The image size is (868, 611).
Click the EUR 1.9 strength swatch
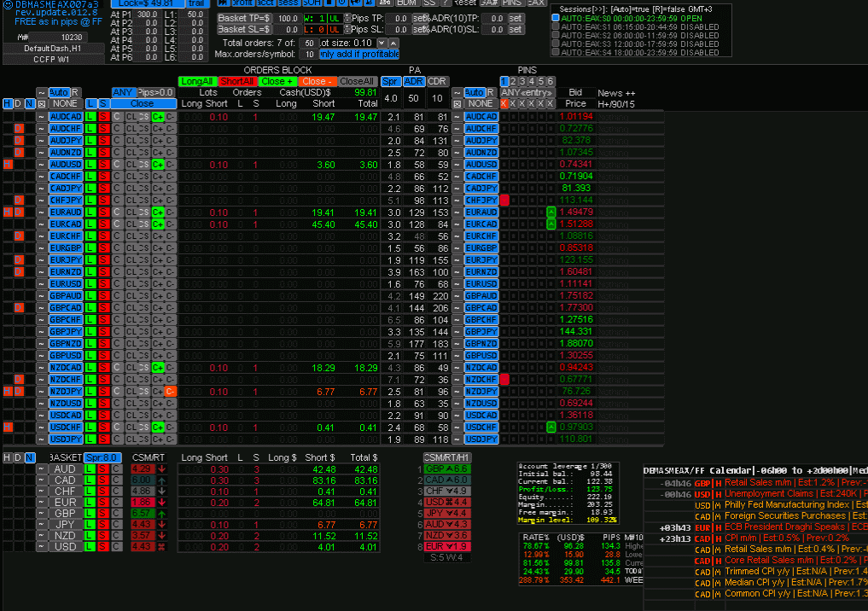click(x=446, y=546)
